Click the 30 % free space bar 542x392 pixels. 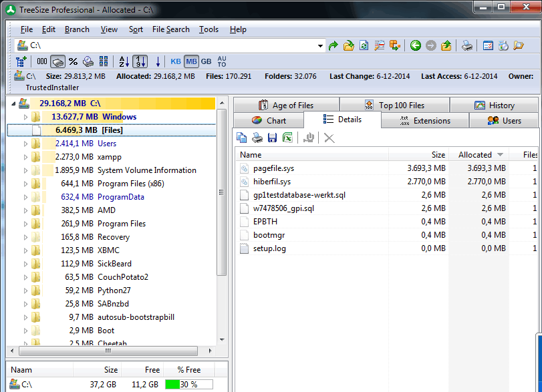[189, 385]
